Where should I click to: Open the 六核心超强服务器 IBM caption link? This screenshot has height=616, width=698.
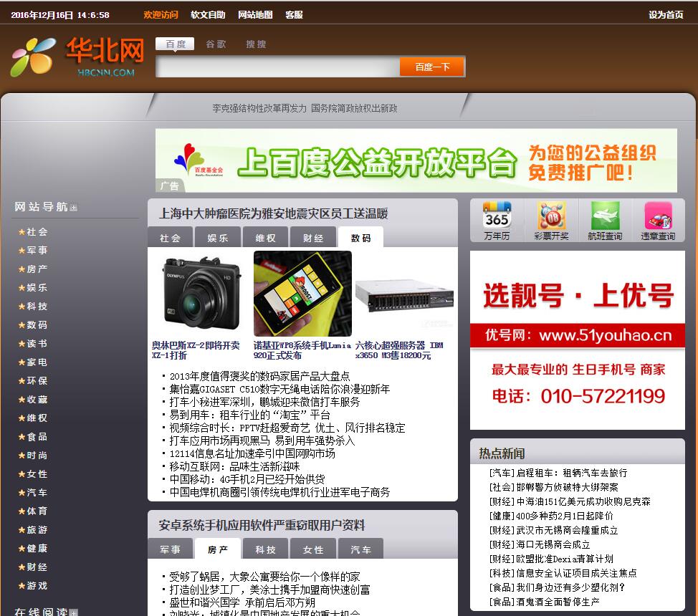pyautogui.click(x=399, y=350)
